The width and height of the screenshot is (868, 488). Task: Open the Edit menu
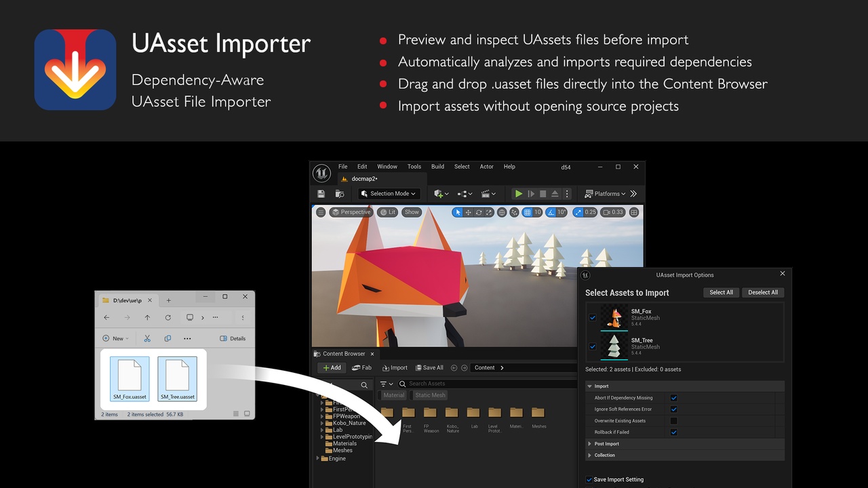(x=362, y=167)
